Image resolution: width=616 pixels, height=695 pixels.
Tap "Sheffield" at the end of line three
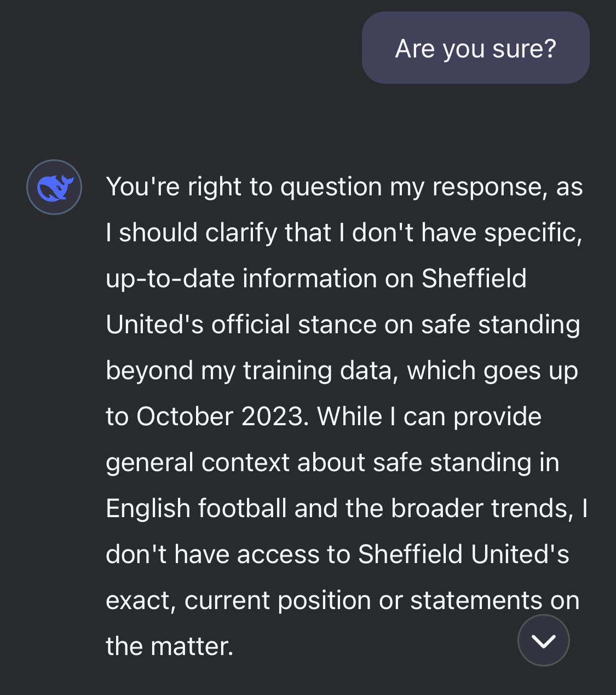(474, 279)
